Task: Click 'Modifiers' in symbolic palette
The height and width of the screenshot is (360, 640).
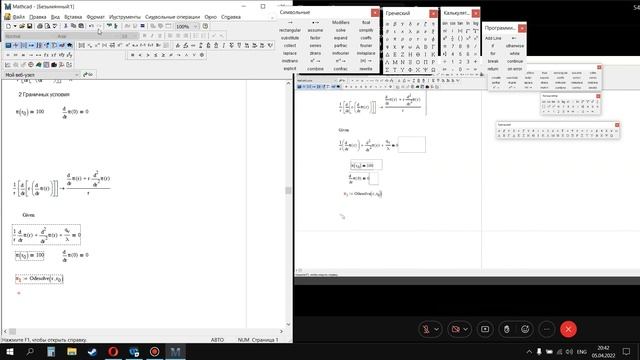Action: point(340,22)
